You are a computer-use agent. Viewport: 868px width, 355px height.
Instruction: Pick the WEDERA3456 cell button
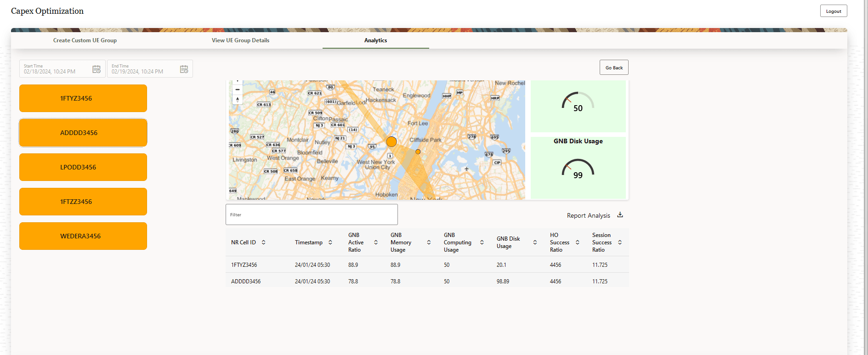pyautogui.click(x=83, y=236)
